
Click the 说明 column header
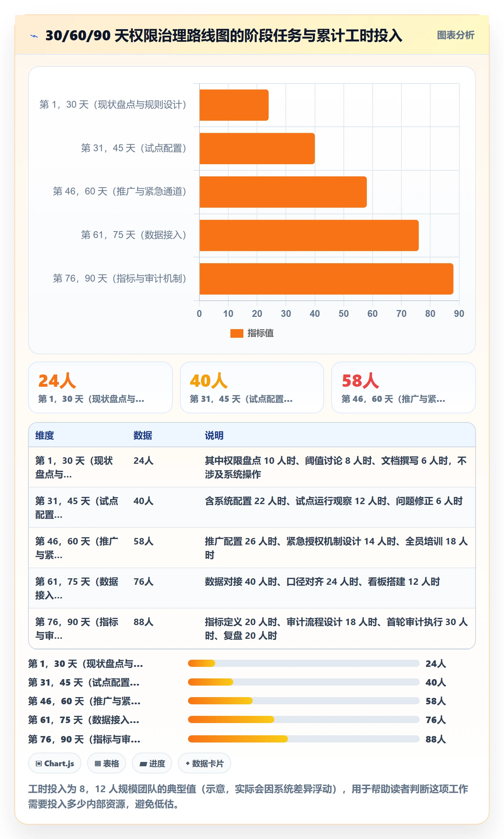click(214, 435)
